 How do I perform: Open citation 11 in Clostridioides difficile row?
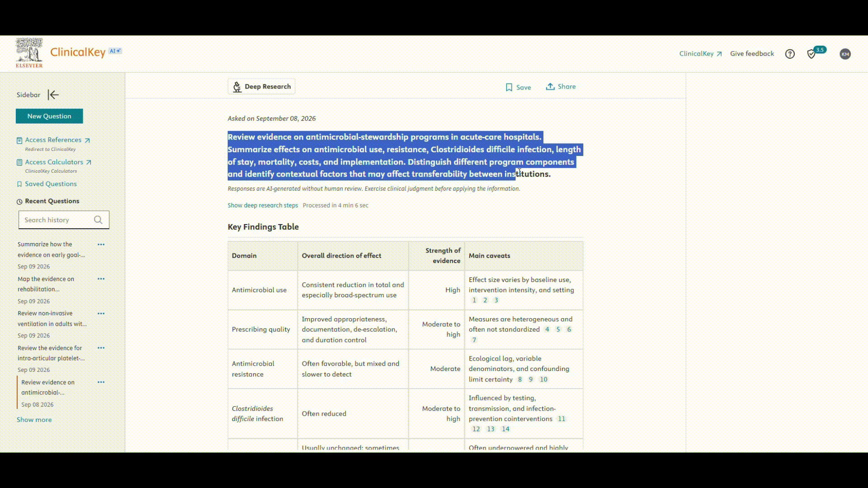(x=561, y=419)
